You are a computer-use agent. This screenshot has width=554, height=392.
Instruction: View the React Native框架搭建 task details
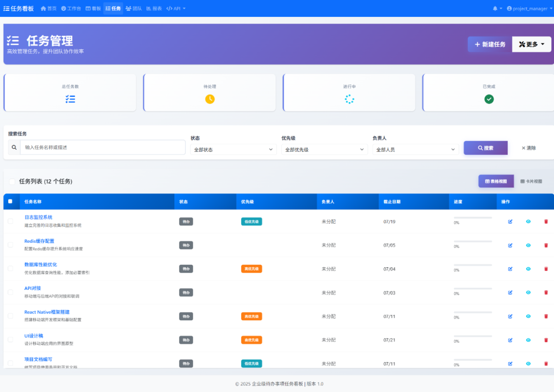point(528,317)
